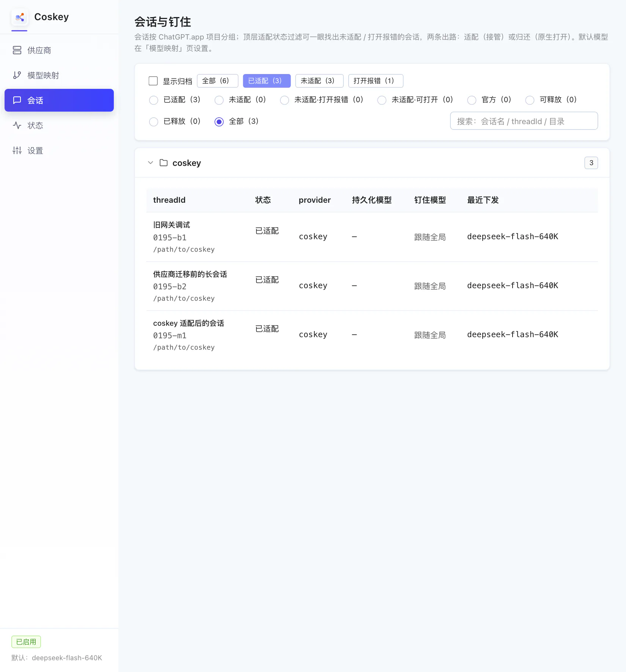Image resolution: width=626 pixels, height=672 pixels.
Task: Select the 官方 (0) radio option
Action: pyautogui.click(x=472, y=100)
